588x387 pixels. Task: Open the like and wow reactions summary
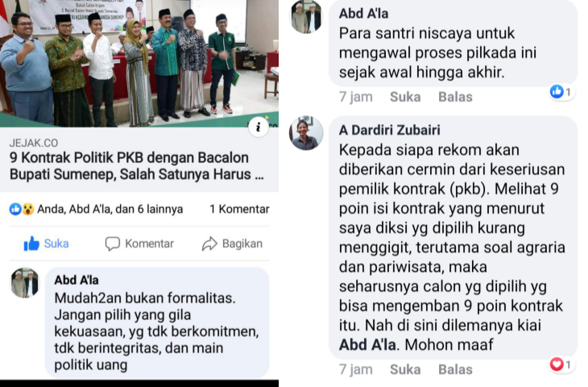[97, 209]
